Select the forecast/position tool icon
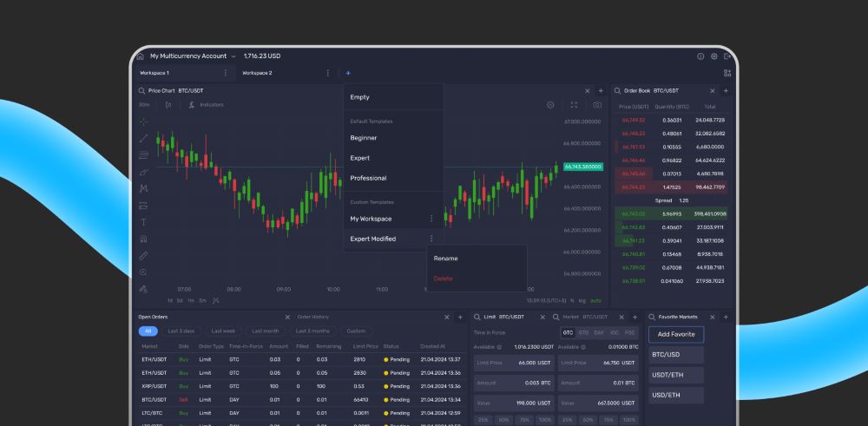 coord(144,206)
